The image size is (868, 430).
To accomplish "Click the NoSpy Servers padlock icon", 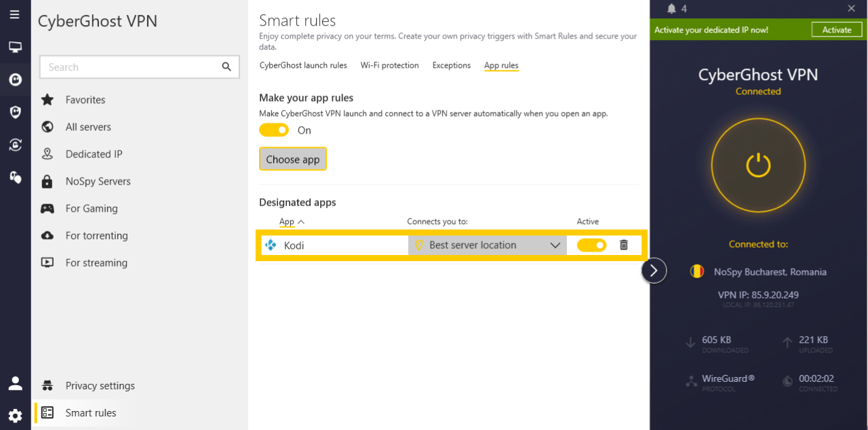I will [47, 181].
